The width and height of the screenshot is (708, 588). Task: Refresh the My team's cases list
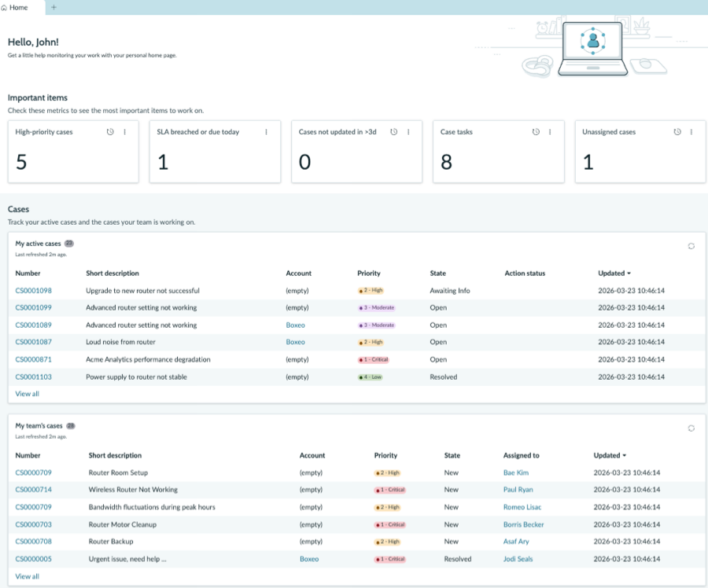tap(691, 428)
